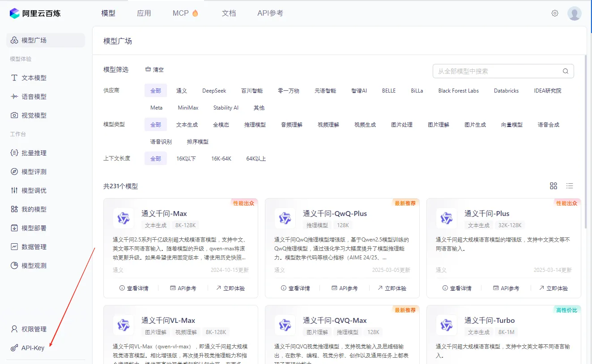Click the 2024-10-15更新 date text

pos(230,270)
